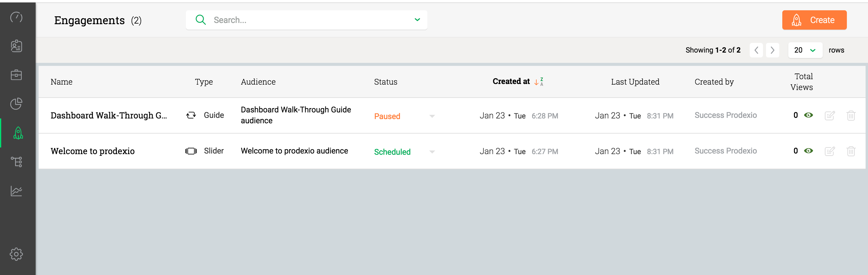The height and width of the screenshot is (275, 868).
Task: Open the settings gear in sidebar
Action: click(x=16, y=254)
